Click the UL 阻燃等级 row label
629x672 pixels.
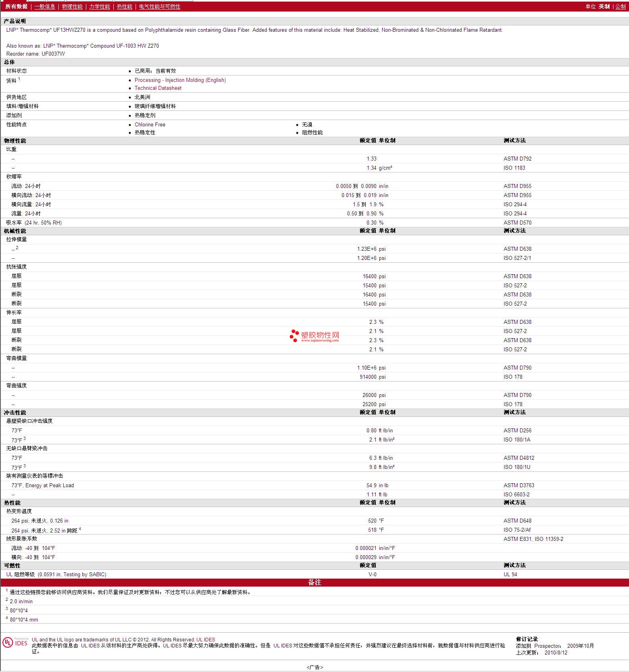click(56, 574)
